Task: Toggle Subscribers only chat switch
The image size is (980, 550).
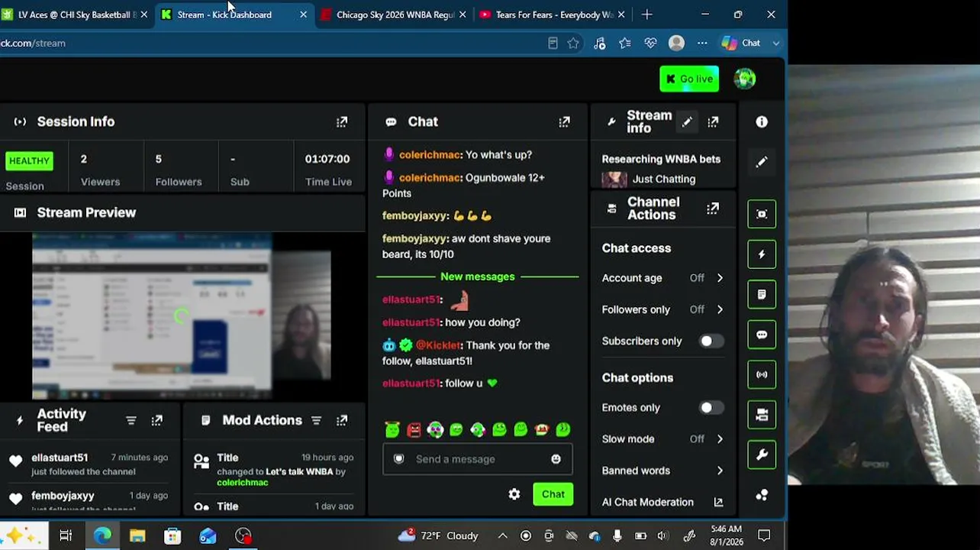Action: pos(711,341)
